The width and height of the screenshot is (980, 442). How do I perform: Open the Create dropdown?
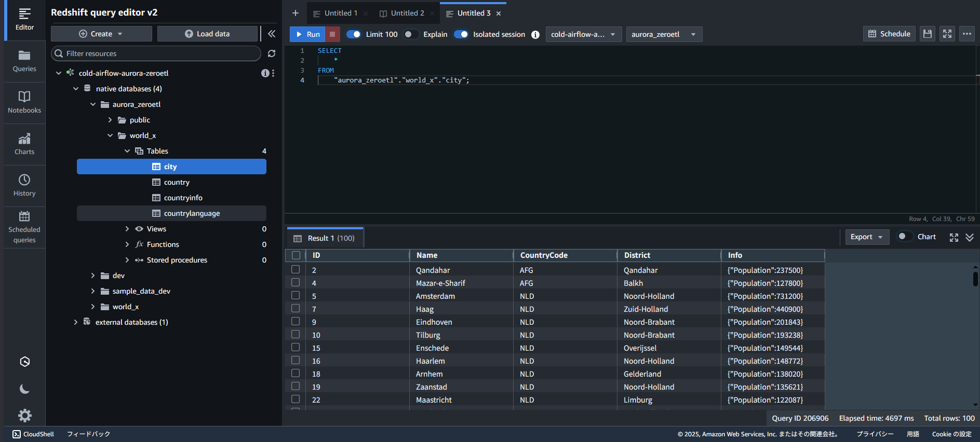tap(101, 34)
